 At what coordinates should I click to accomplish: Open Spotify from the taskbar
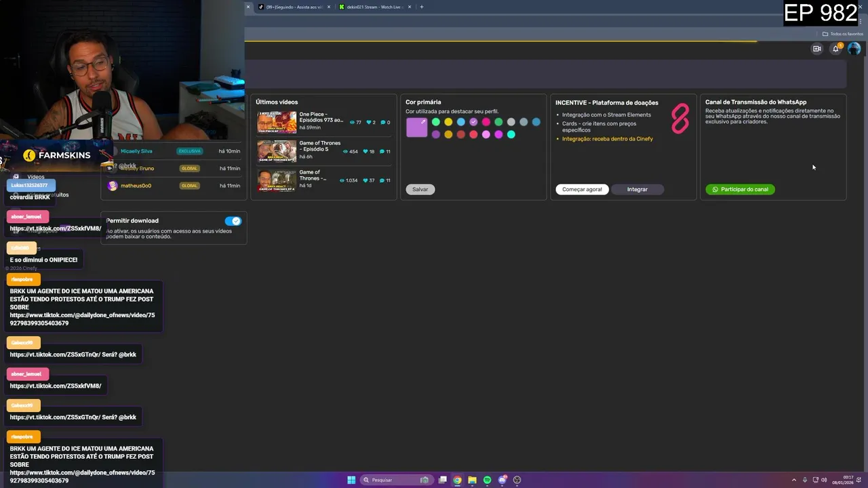point(488,480)
